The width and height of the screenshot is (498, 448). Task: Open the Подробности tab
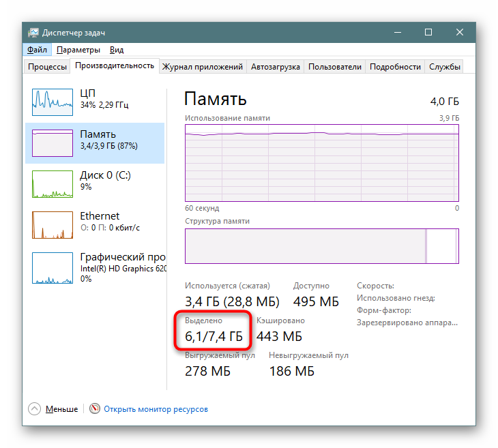(395, 67)
